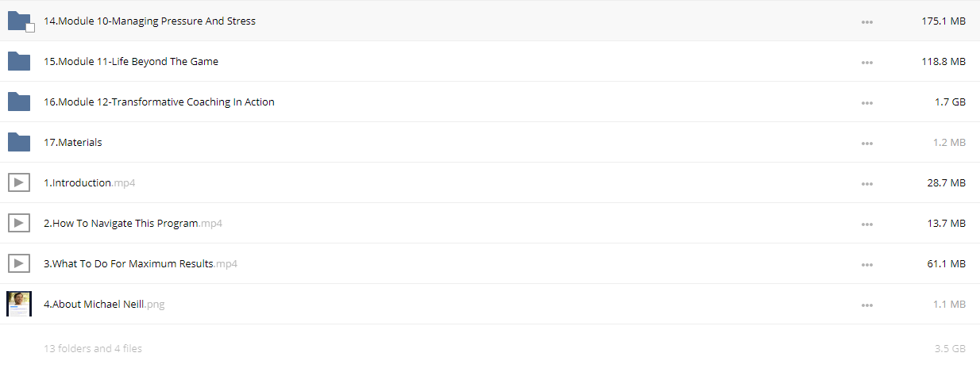Viewport: 980px width, 372px height.
Task: Open more options for About Michael Neill.png
Action: [867, 305]
